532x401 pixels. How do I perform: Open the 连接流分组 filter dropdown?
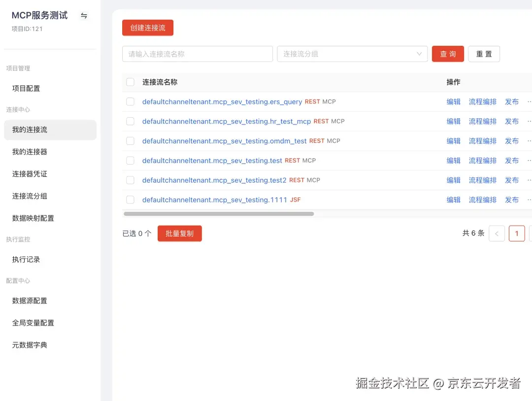click(352, 54)
